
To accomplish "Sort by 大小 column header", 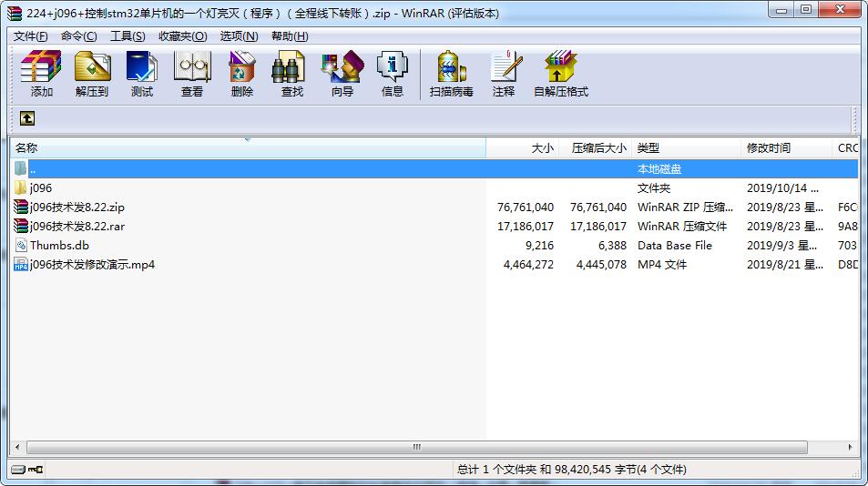I will (522, 148).
